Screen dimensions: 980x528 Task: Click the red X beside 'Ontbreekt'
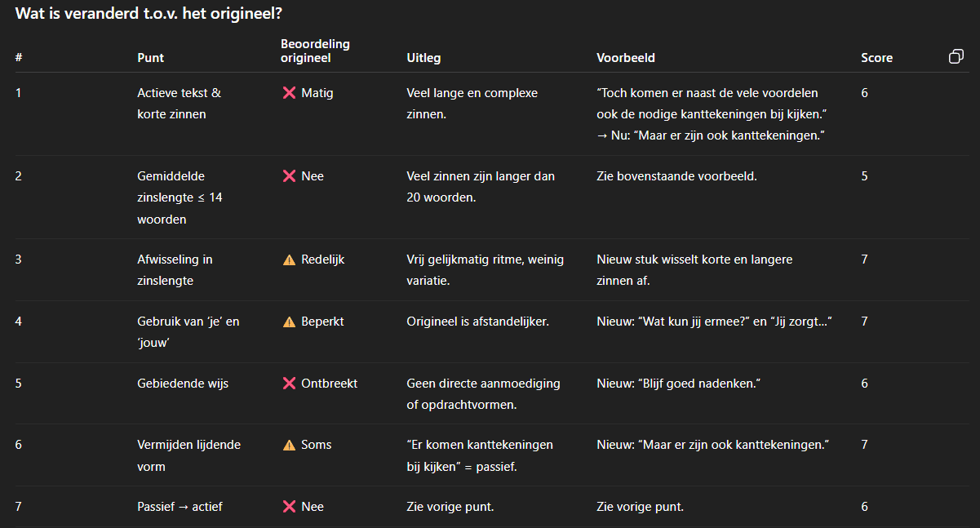289,384
